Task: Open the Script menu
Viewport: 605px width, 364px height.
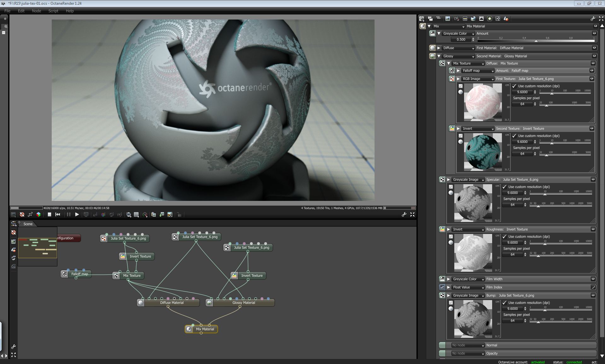Action: point(53,11)
